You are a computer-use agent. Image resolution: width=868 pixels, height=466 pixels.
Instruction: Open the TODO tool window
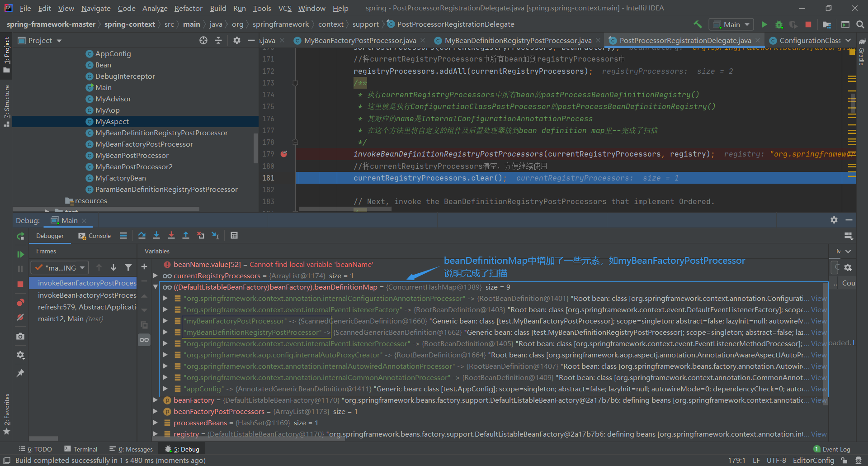tap(35, 449)
